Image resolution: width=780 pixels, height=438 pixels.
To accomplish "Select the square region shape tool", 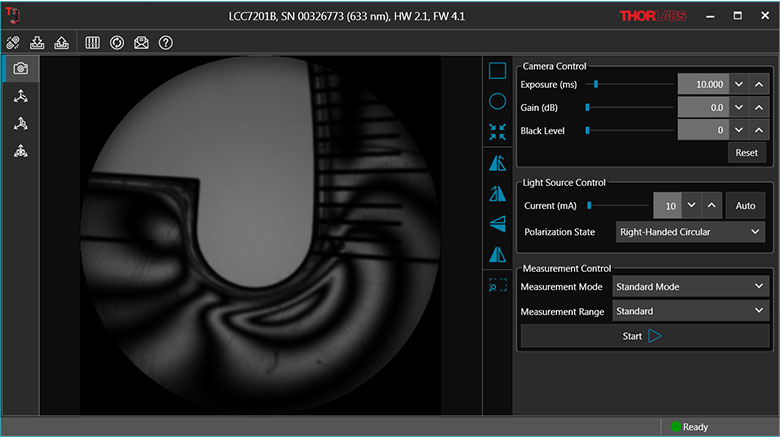I will pos(497,70).
